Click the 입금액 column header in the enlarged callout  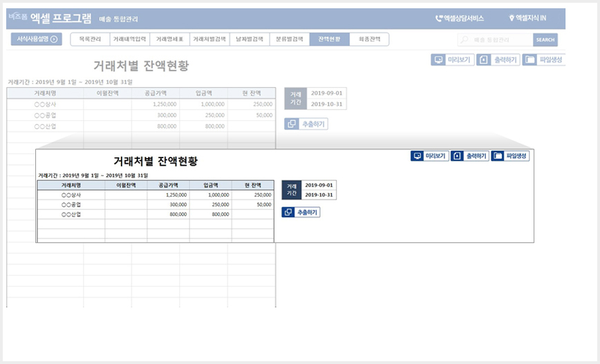click(x=210, y=185)
